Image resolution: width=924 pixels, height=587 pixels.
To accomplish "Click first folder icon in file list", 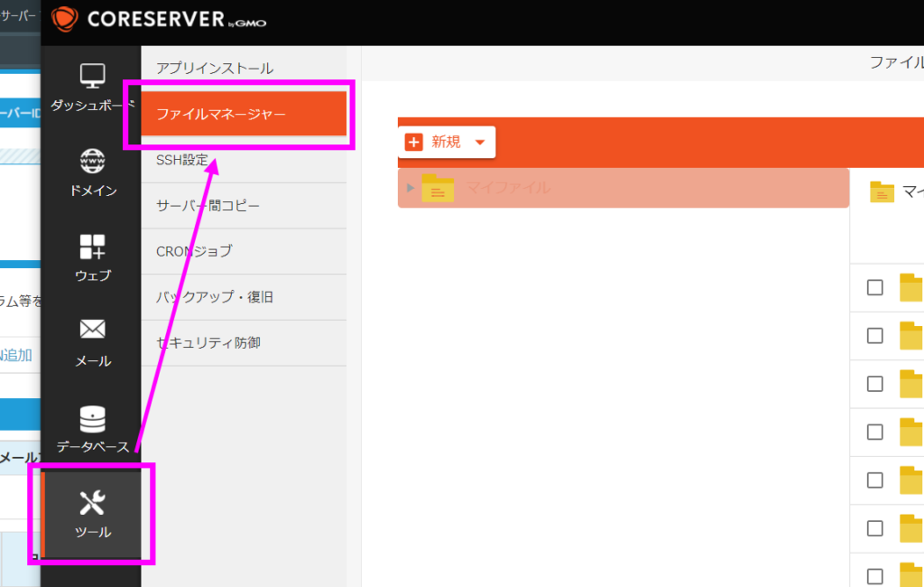I will [910, 288].
